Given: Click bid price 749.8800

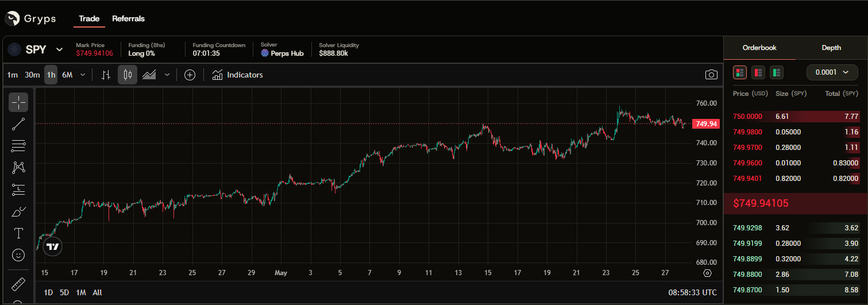Looking at the screenshot, I should pos(747,275).
